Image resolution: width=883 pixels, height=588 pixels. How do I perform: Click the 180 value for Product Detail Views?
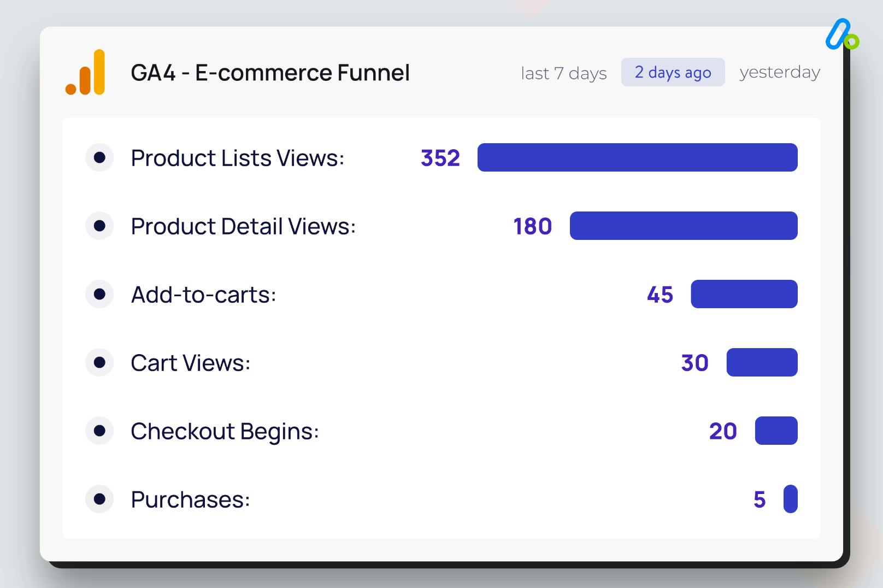(532, 226)
